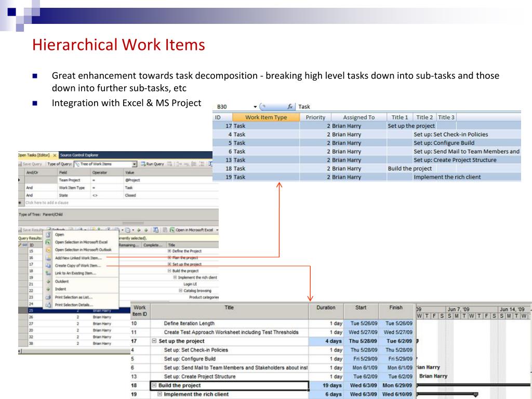The image size is (532, 399).
Task: Click the '19 days' duration cell
Action: pyautogui.click(x=326, y=385)
